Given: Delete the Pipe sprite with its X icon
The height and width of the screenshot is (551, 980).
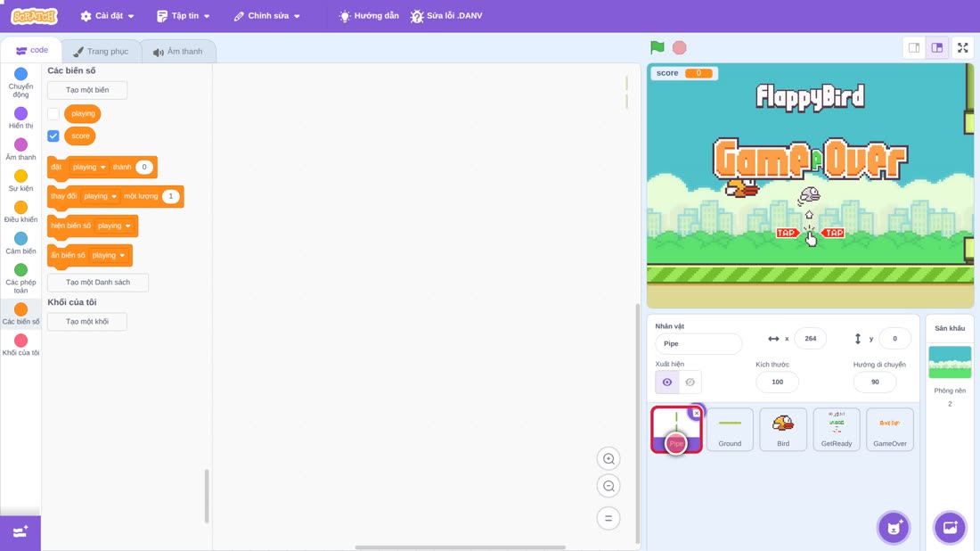Looking at the screenshot, I should [x=697, y=413].
